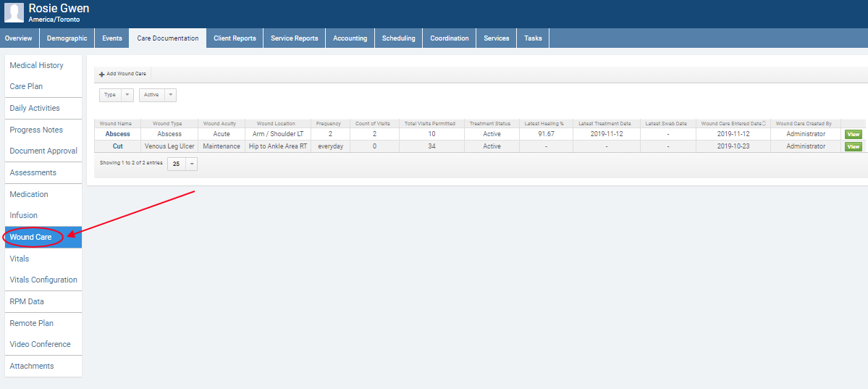Click the plus icon for Add Wound Care
Screen dimensions: 868x389
tap(102, 75)
